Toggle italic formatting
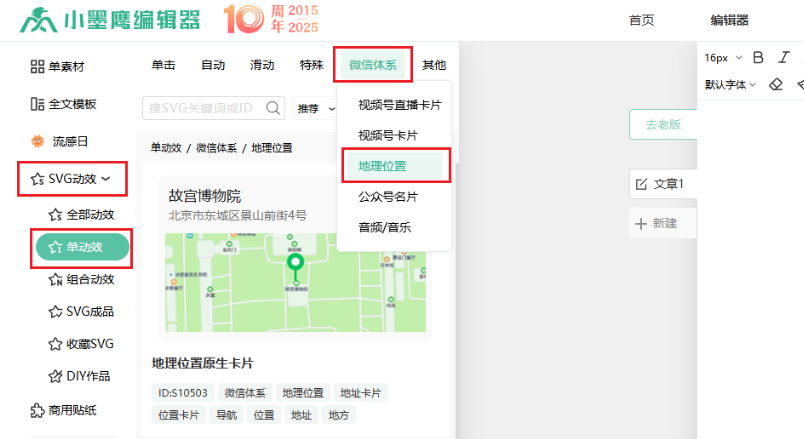 pos(783,57)
